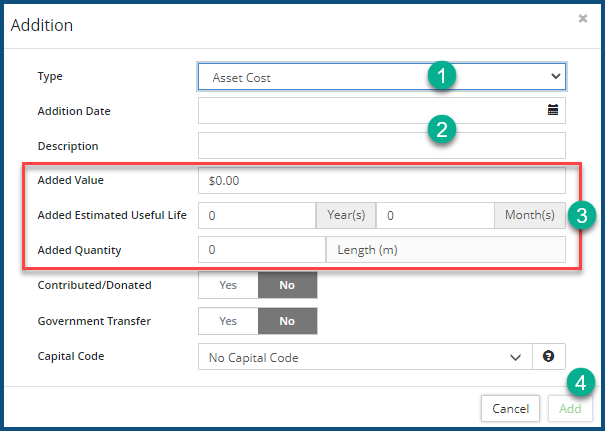Click the calendar icon in Addition Date

(552, 110)
